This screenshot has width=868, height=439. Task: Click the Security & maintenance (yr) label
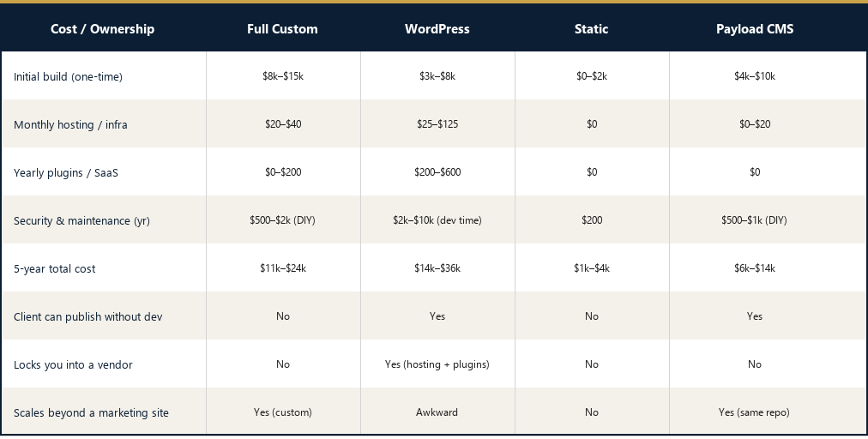pos(81,221)
